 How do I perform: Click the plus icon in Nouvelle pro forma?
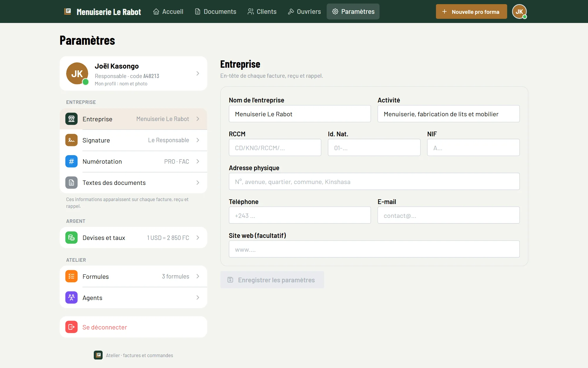[x=445, y=11]
